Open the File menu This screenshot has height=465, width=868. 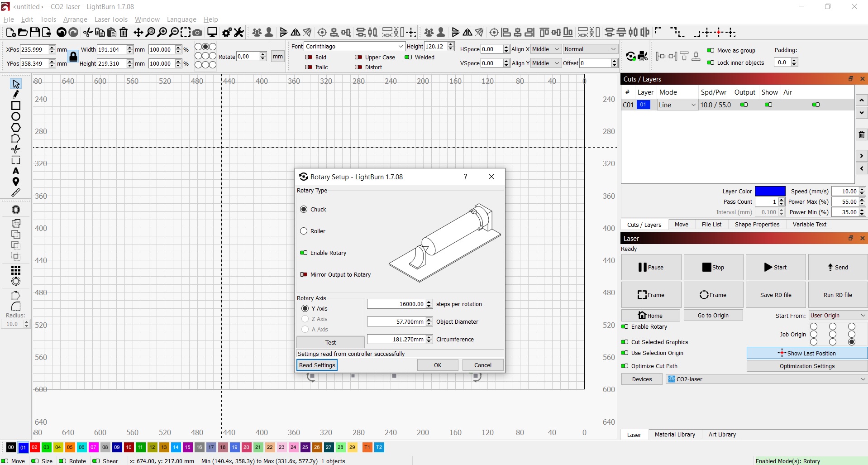coord(9,19)
